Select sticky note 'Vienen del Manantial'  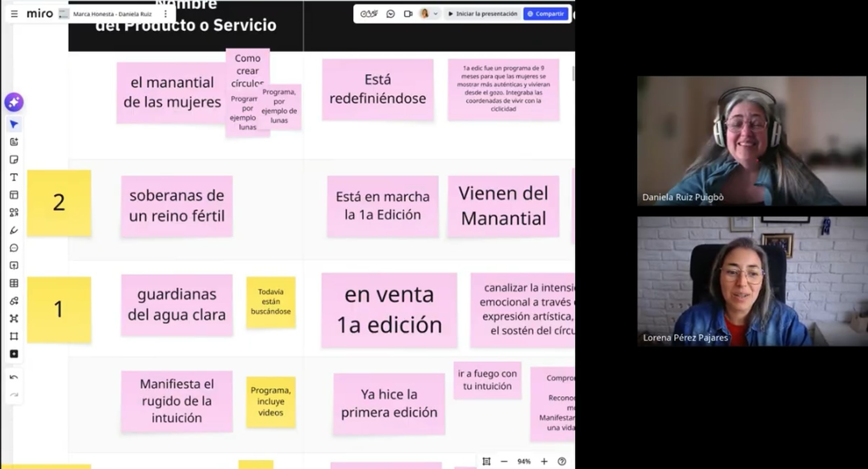(x=503, y=206)
